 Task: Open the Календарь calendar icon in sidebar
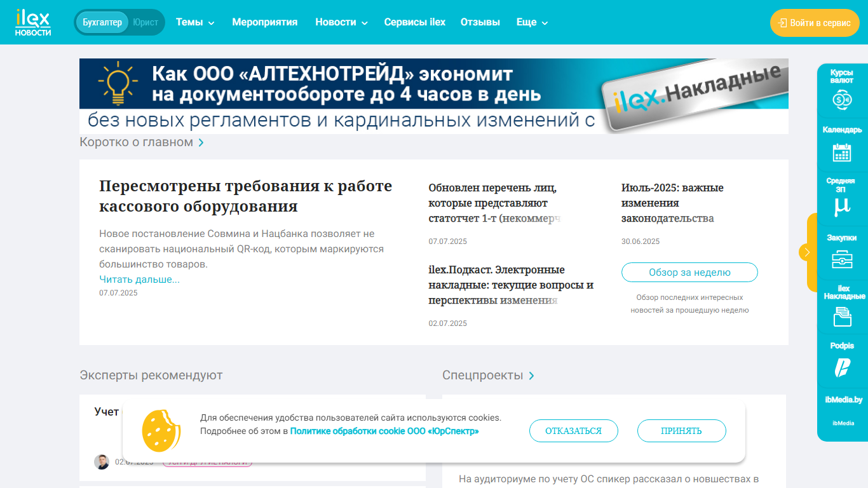pyautogui.click(x=842, y=152)
